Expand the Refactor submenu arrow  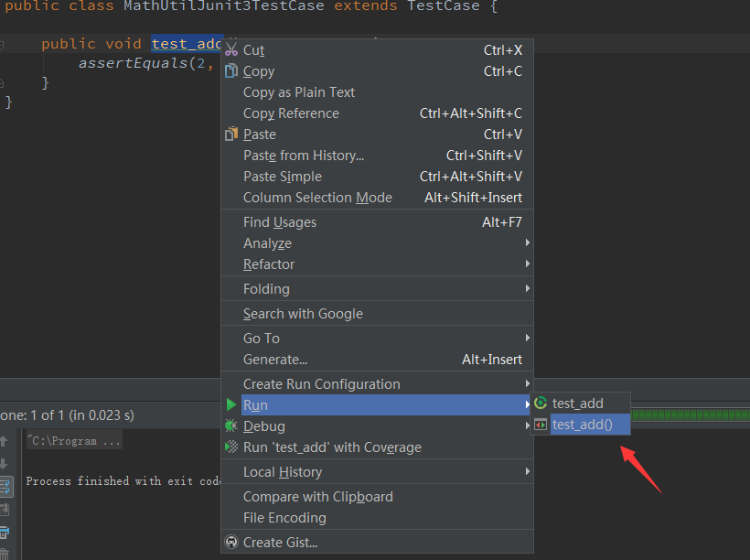[x=527, y=264]
